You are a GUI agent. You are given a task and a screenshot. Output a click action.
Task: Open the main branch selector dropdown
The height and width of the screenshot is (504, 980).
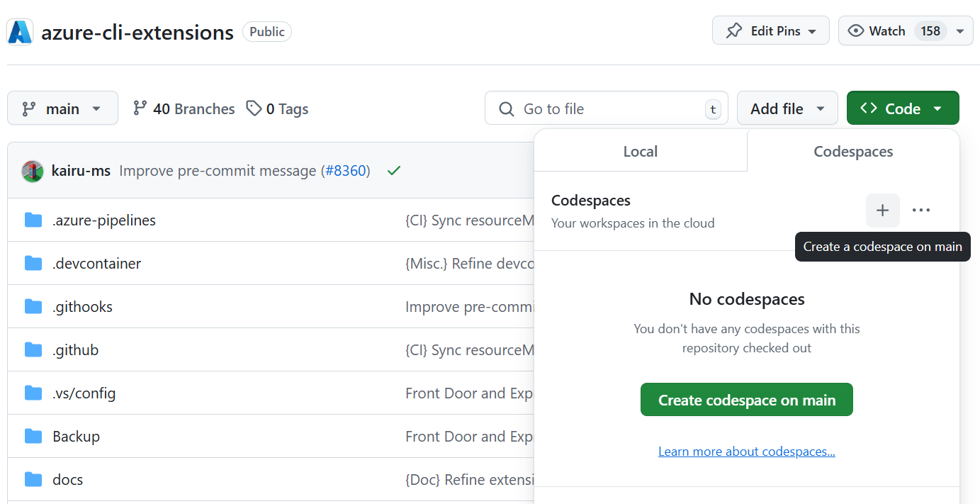pos(62,108)
